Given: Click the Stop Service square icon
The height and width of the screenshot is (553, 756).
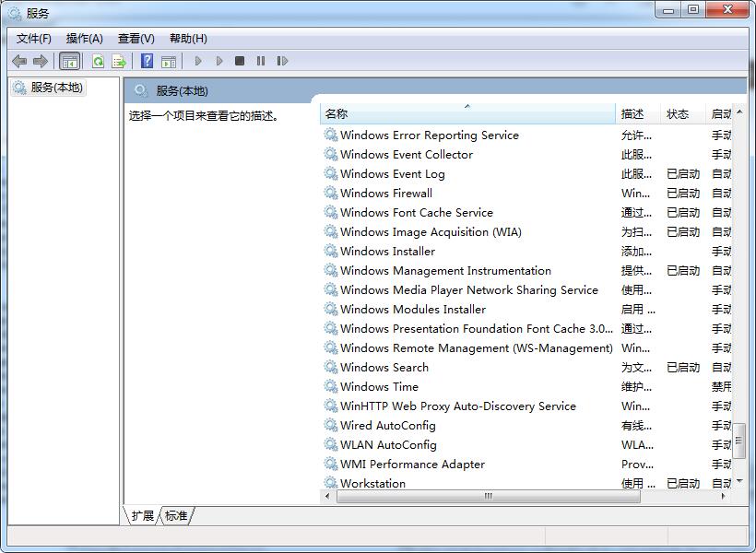Looking at the screenshot, I should (x=240, y=61).
